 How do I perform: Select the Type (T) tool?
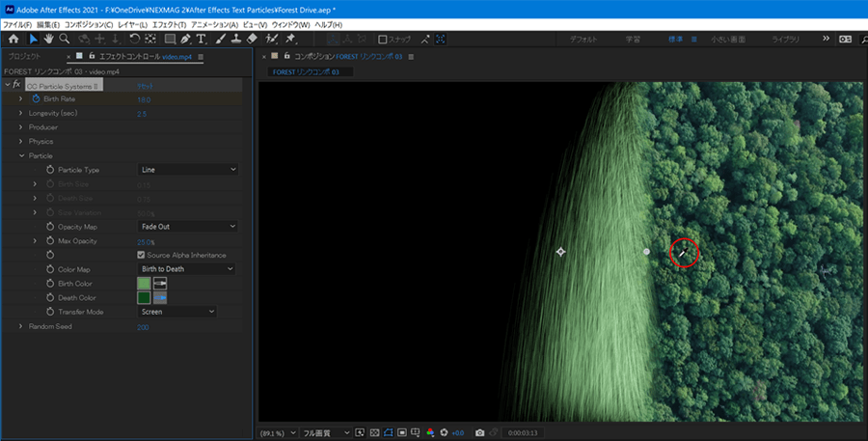point(201,40)
